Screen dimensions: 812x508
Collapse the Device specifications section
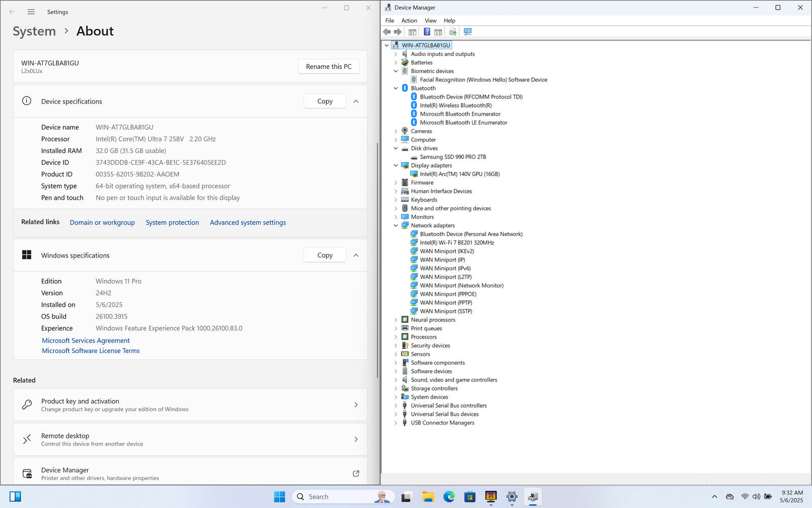pos(356,102)
